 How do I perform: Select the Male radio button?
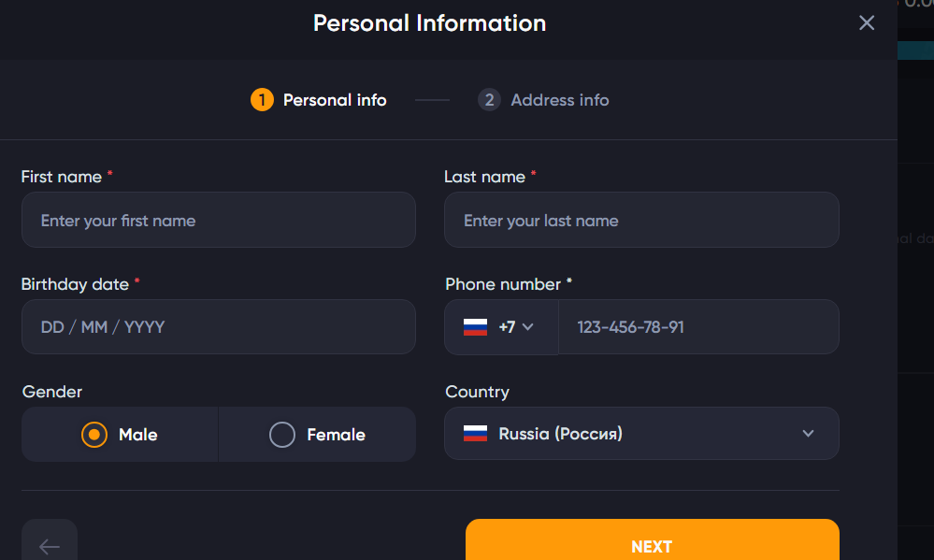click(94, 435)
